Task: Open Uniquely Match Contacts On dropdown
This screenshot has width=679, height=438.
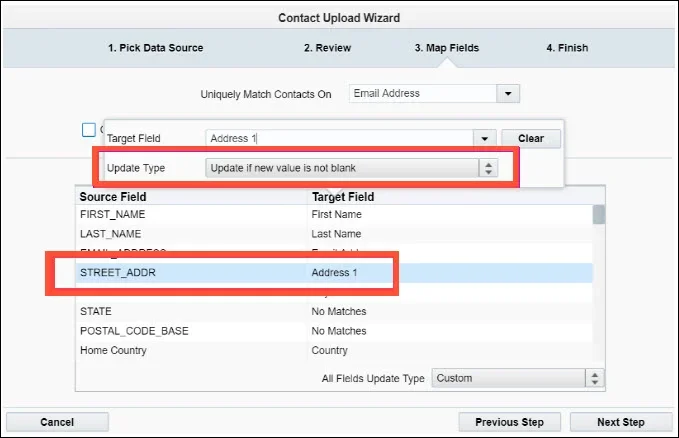Action: pyautogui.click(x=509, y=94)
